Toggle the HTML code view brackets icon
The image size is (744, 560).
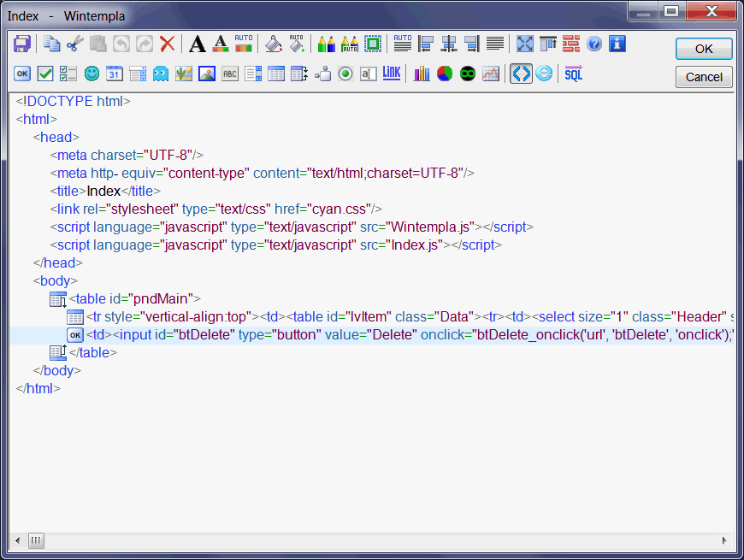point(521,74)
